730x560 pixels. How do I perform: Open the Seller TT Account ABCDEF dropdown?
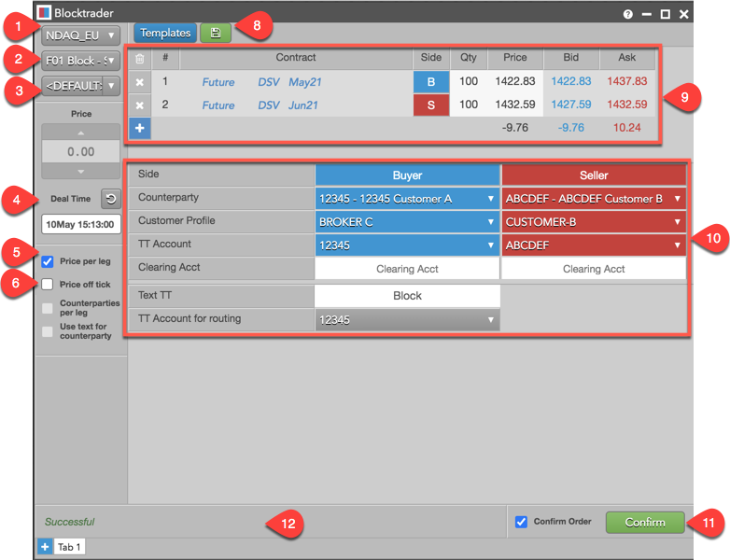(594, 245)
